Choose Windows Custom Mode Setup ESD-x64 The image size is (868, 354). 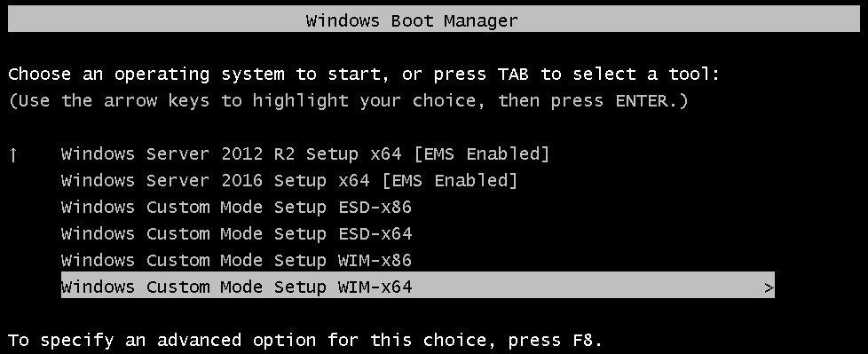(236, 234)
